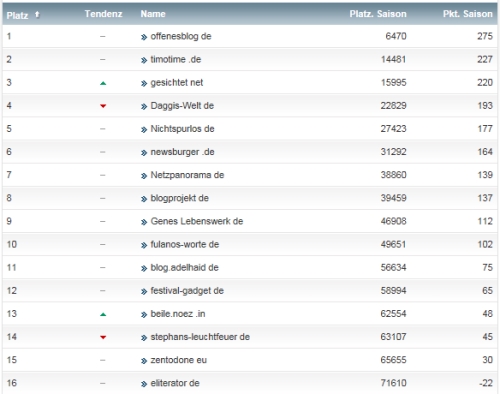The width and height of the screenshot is (500, 394).
Task: Open the festival-gadget de link
Action: 187,291
